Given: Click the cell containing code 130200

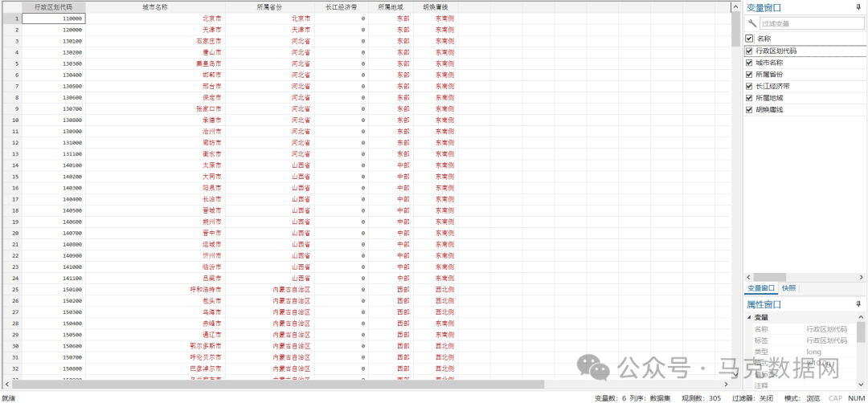Looking at the screenshot, I should point(54,52).
